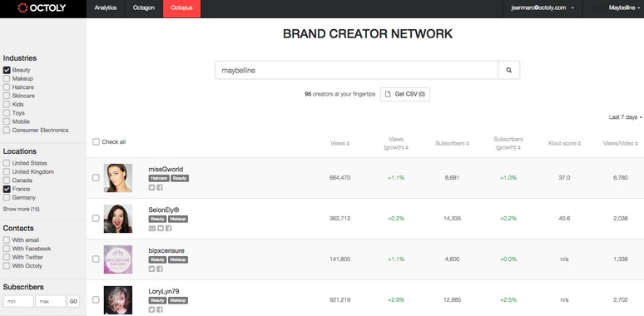This screenshot has width=644, height=316.
Task: Focus the maybelline search field
Action: pos(356,70)
